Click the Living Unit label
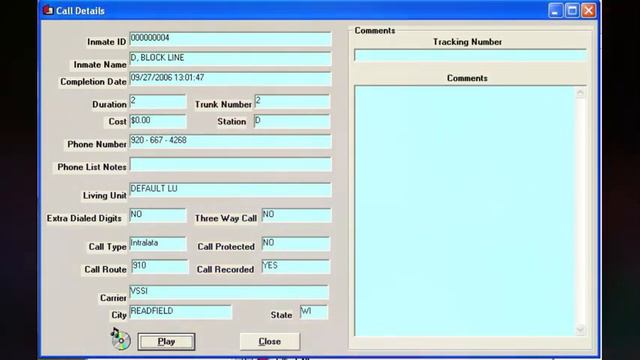 click(x=104, y=196)
